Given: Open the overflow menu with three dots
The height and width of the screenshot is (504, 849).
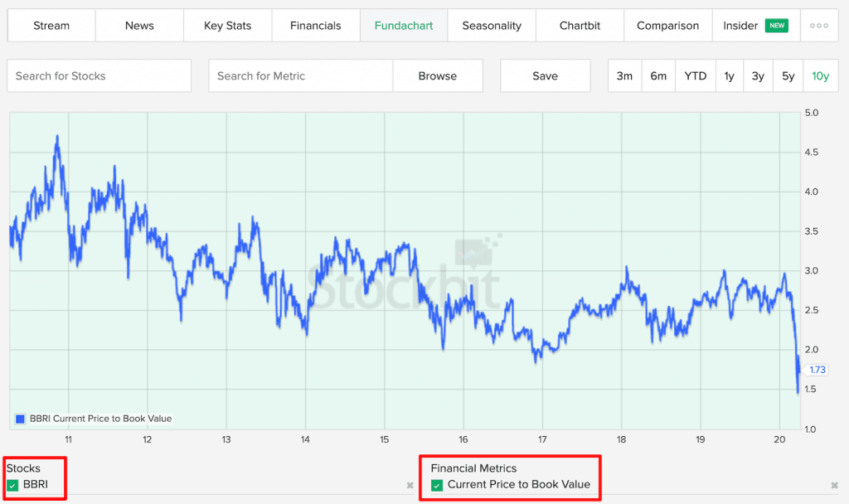Looking at the screenshot, I should coord(819,25).
